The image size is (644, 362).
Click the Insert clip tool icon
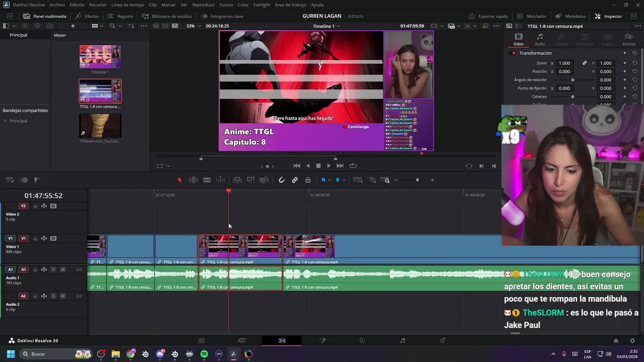click(x=237, y=180)
